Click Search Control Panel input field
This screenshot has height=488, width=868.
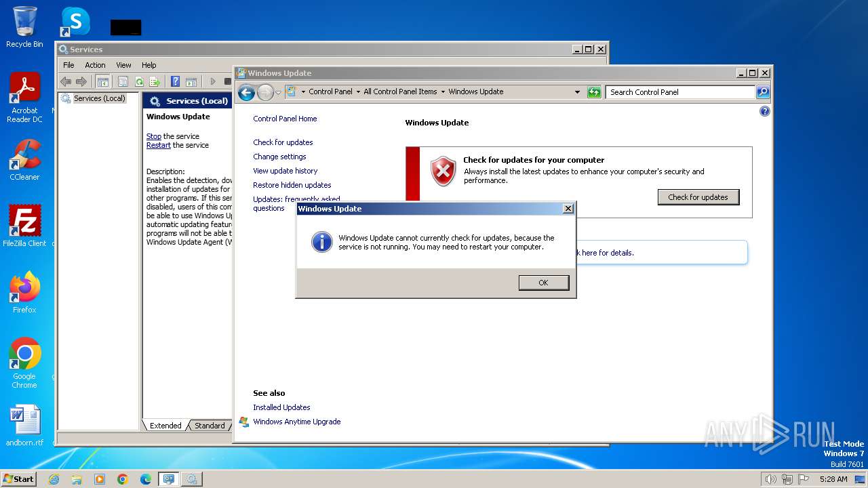(x=680, y=92)
